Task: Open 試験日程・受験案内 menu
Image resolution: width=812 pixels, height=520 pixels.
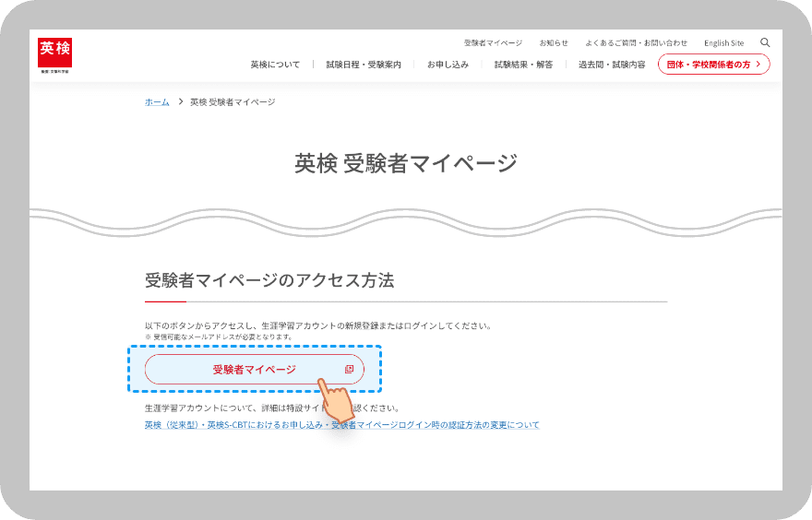Action: (x=364, y=65)
